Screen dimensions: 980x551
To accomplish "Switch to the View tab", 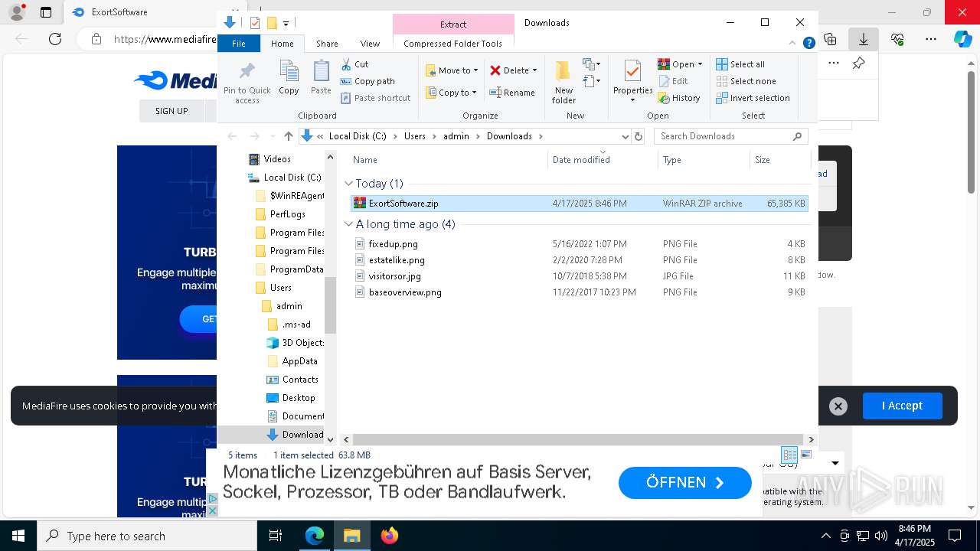I will [x=370, y=44].
